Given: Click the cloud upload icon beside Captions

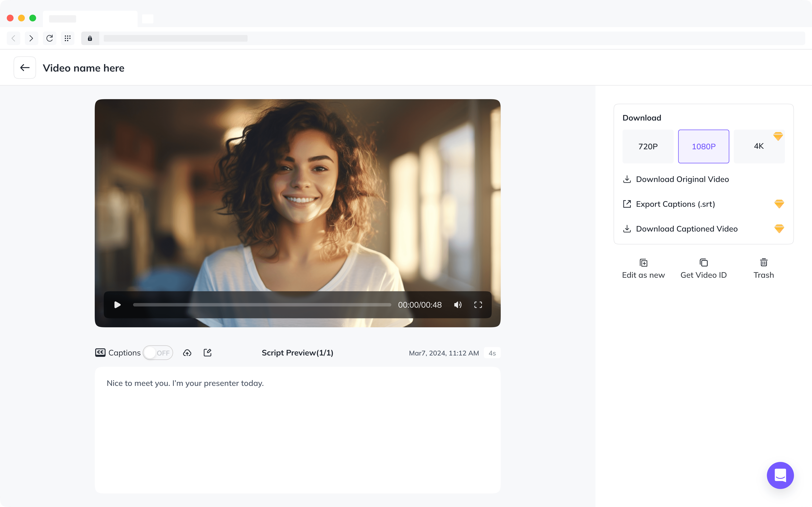Looking at the screenshot, I should point(187,353).
